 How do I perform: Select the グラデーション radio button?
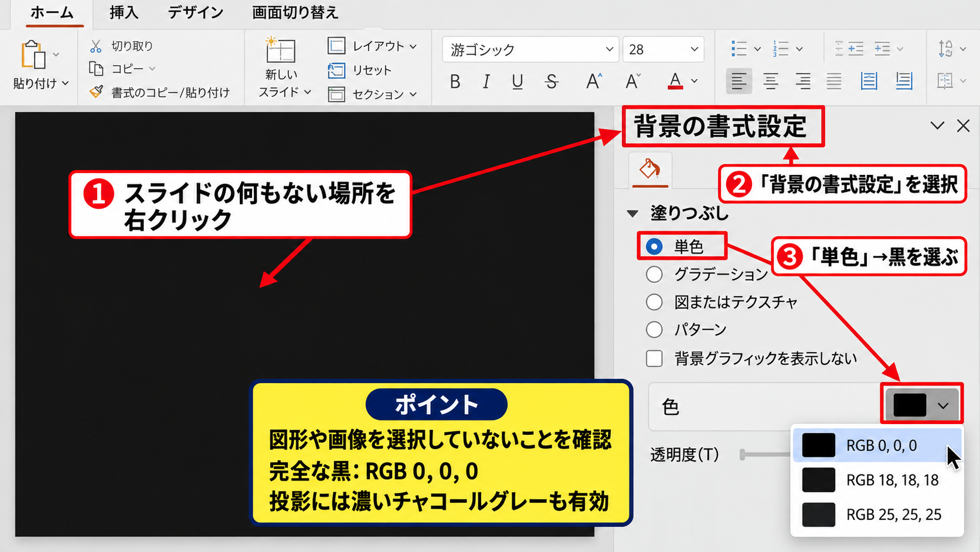click(x=654, y=274)
